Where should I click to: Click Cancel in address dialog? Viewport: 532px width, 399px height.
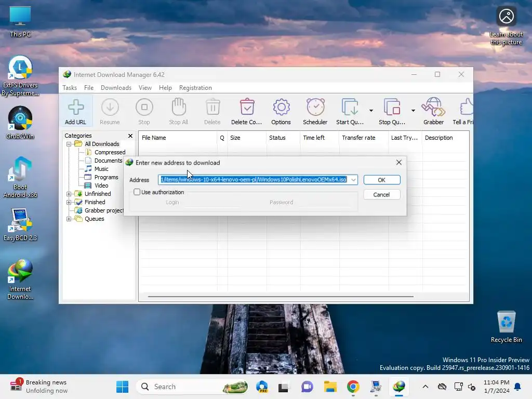(382, 195)
